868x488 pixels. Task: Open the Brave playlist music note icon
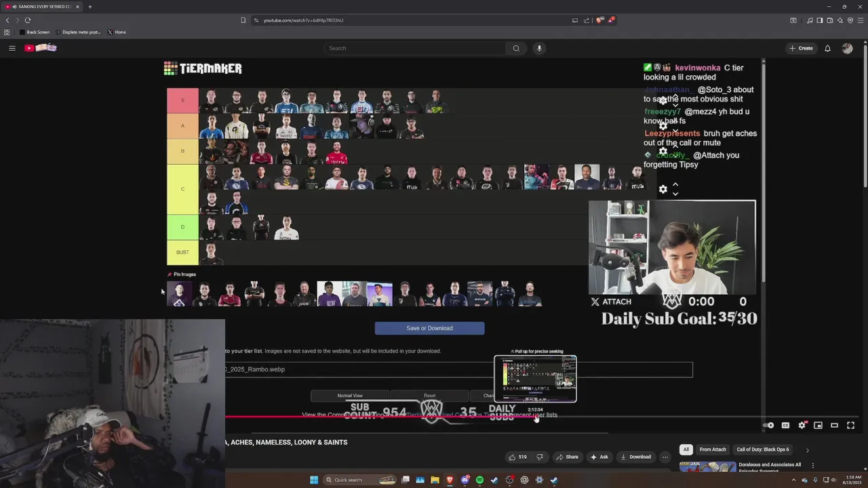coord(810,20)
